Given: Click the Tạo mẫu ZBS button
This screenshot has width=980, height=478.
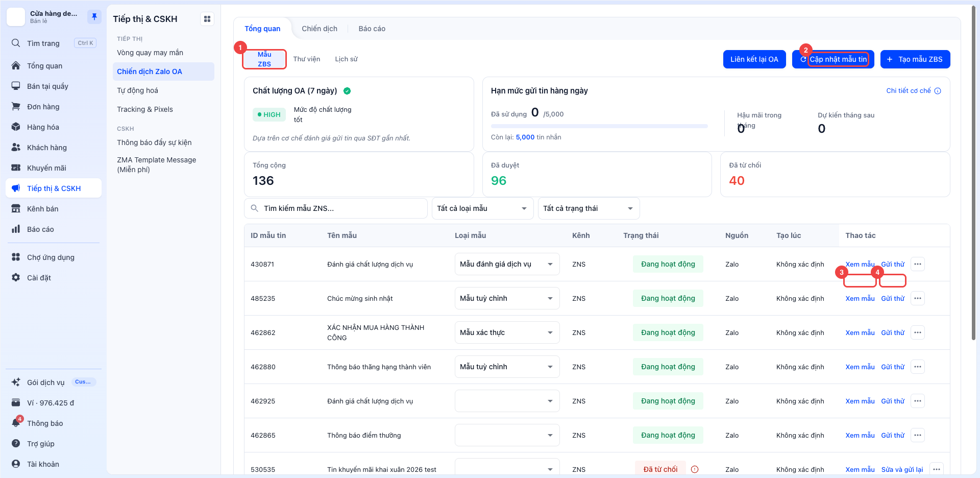Looking at the screenshot, I should point(915,59).
